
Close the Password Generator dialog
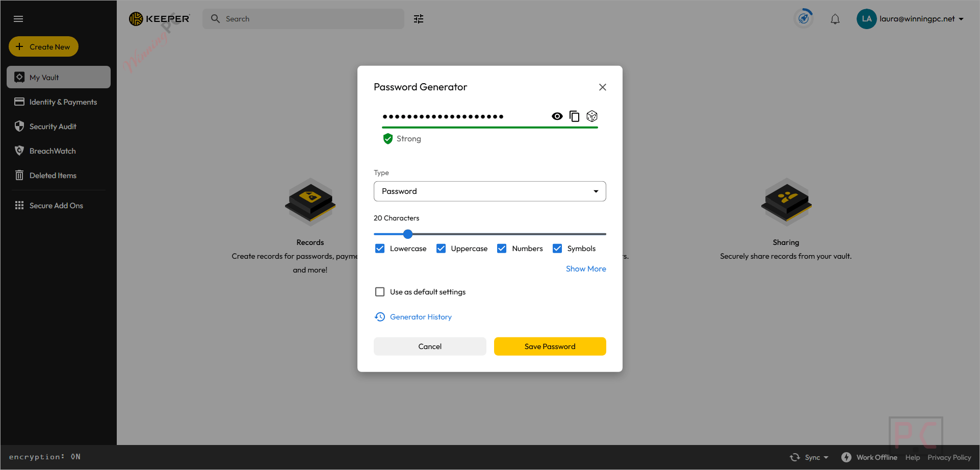click(603, 87)
